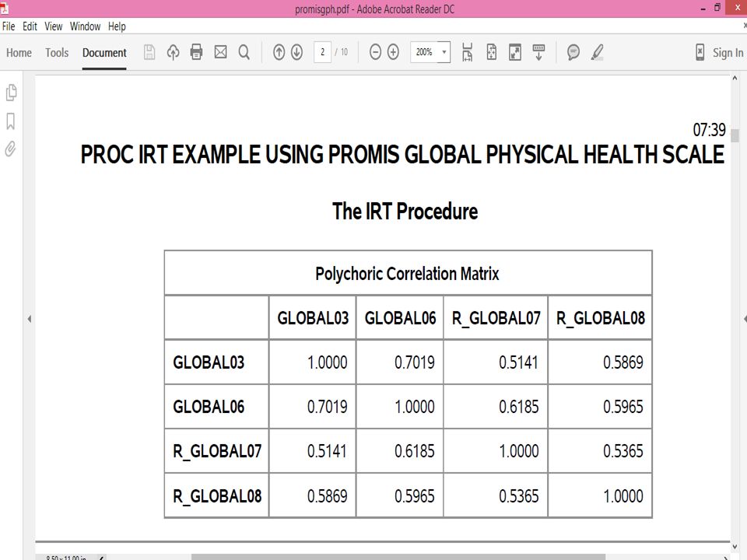Click the read mode toolbar icon
The image size is (747, 560).
point(538,52)
